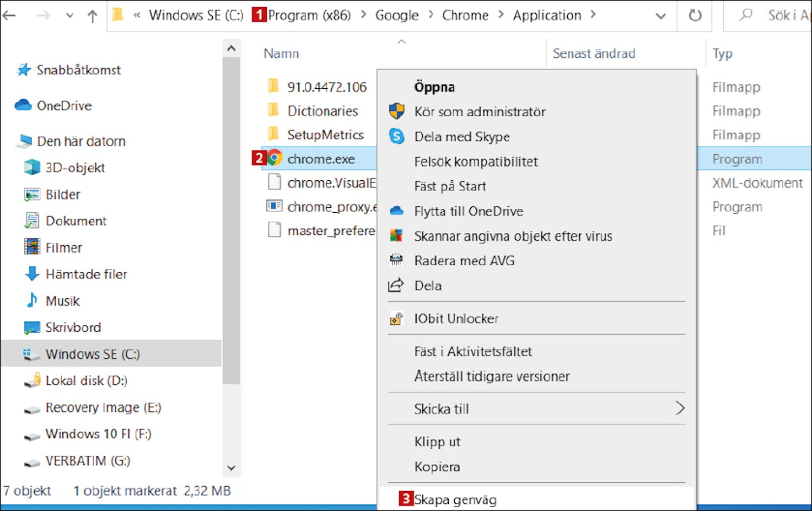Sort by Typ column
Viewport: 812px width, 511px height.
click(x=722, y=54)
